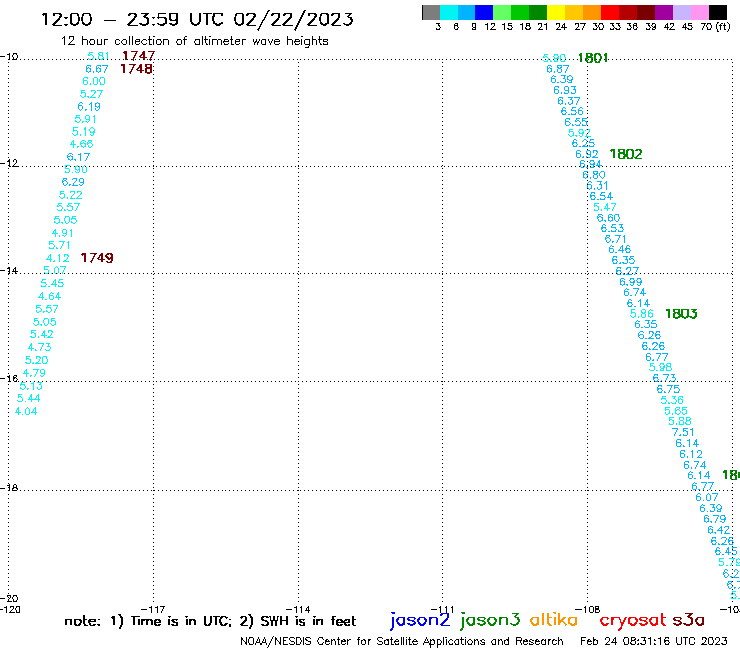Click the wave height value 5.36
The height and width of the screenshot is (650, 740).
(672, 400)
